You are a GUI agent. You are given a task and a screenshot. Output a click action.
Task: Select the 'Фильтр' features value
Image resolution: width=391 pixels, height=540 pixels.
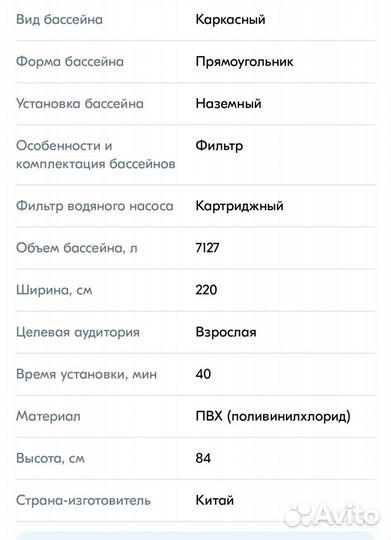click(x=219, y=146)
